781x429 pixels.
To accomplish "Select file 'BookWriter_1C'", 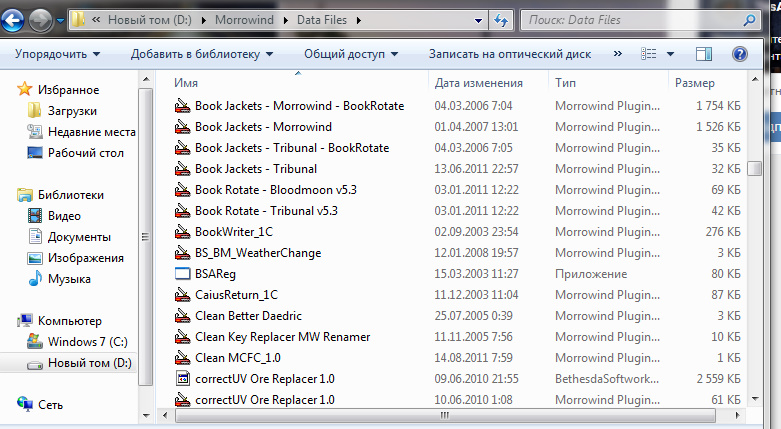I will coord(234,232).
